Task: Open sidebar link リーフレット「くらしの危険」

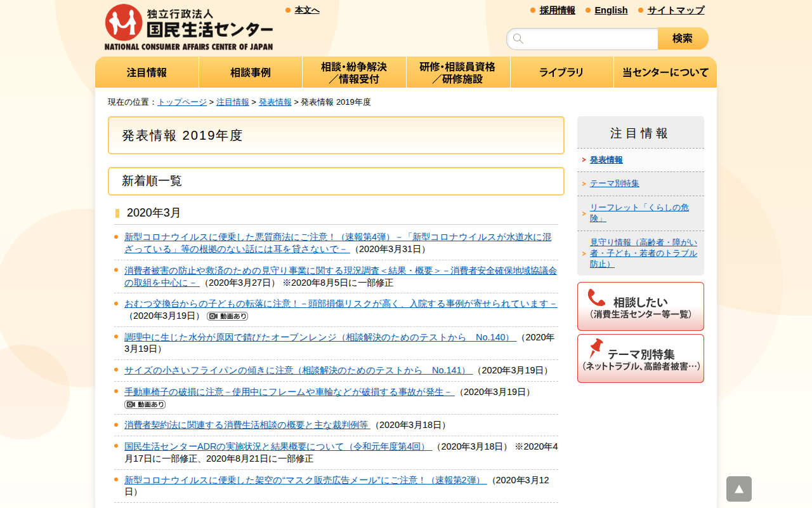Action: coord(639,213)
